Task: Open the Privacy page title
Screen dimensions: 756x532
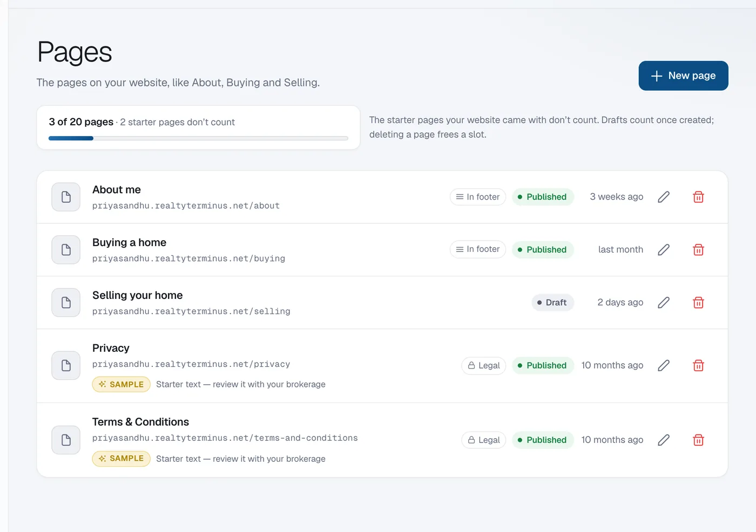Action: pos(111,349)
